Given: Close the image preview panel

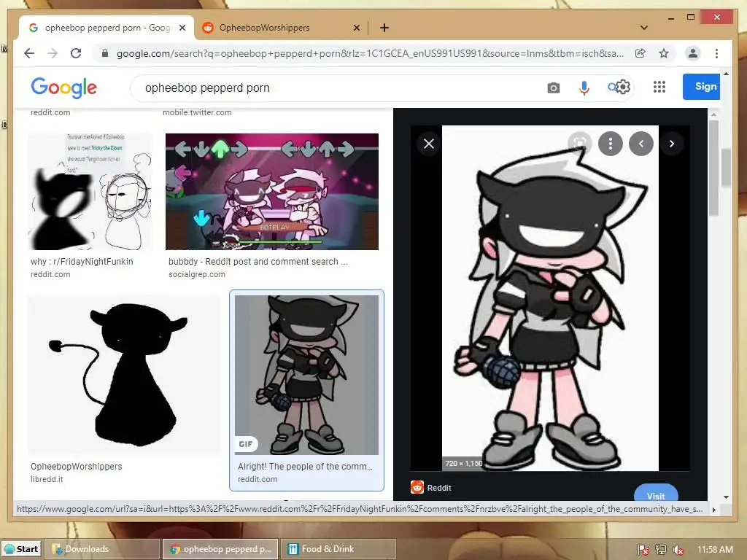Looking at the screenshot, I should (429, 144).
